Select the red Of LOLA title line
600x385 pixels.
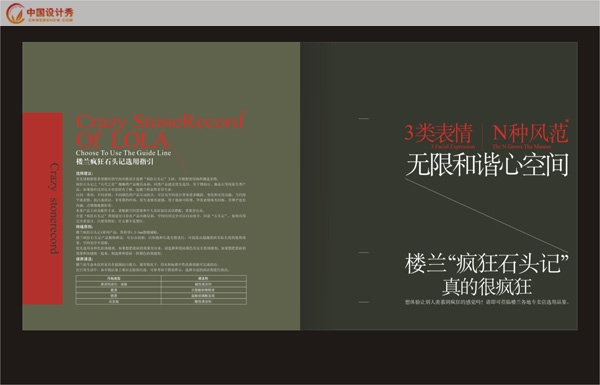click(122, 140)
